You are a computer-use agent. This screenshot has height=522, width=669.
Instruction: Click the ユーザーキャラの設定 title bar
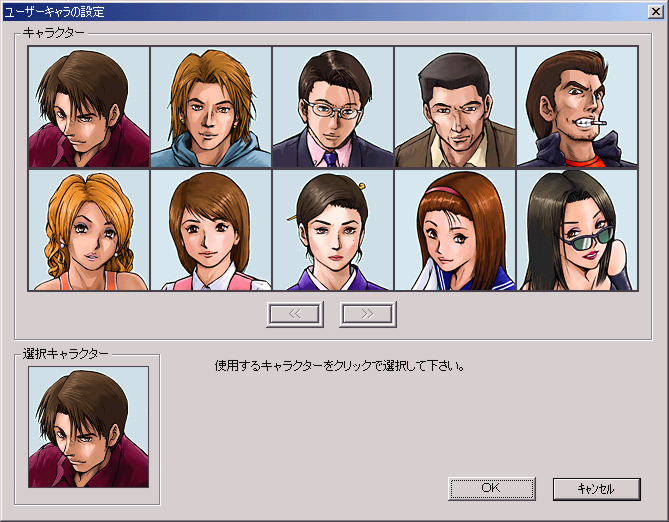tap(300, 12)
